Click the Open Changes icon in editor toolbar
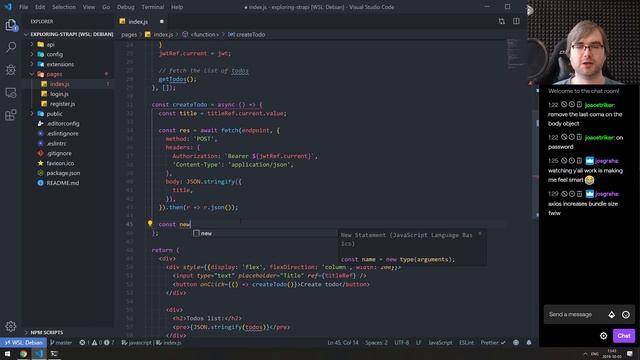 [502, 21]
